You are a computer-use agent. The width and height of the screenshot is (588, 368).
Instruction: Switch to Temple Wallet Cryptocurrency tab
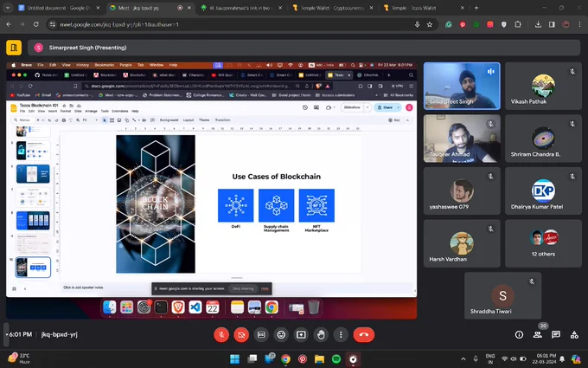[332, 8]
